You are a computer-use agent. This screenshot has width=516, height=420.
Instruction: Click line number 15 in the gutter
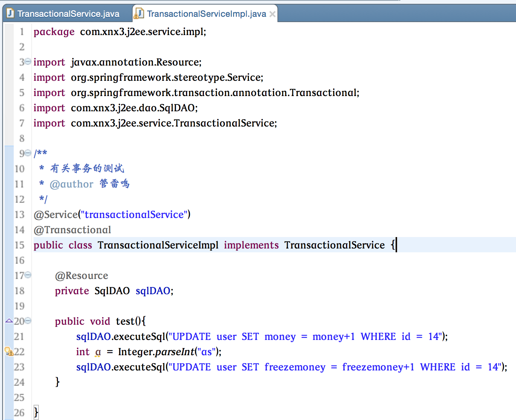click(x=19, y=245)
